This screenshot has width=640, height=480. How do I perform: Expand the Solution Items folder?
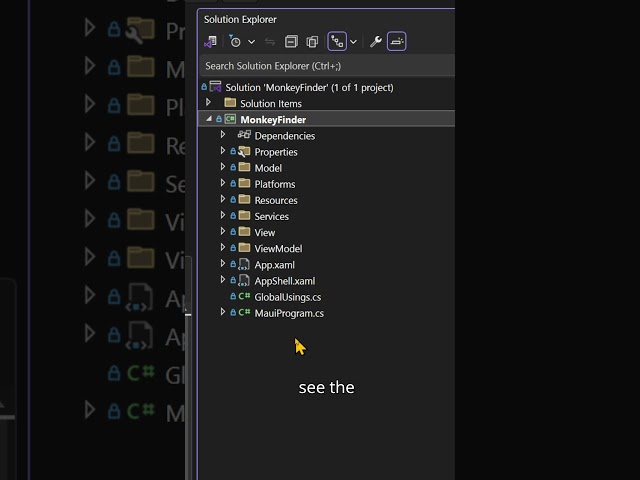[209, 102]
